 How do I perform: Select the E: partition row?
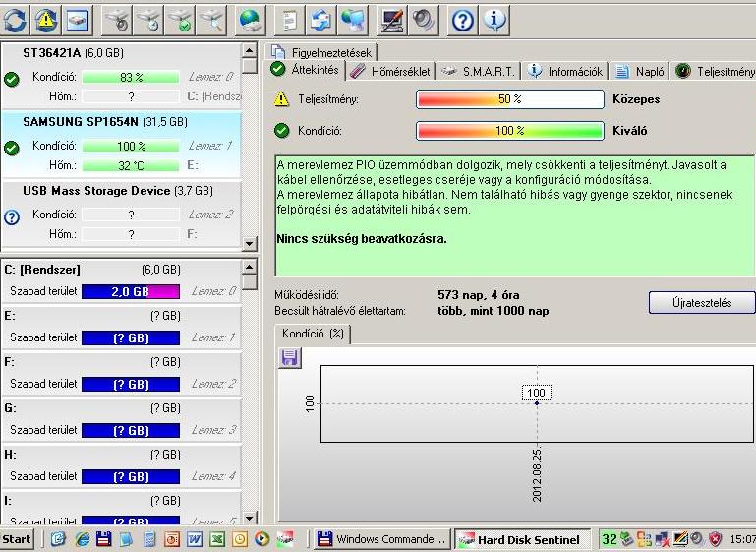click(x=121, y=328)
